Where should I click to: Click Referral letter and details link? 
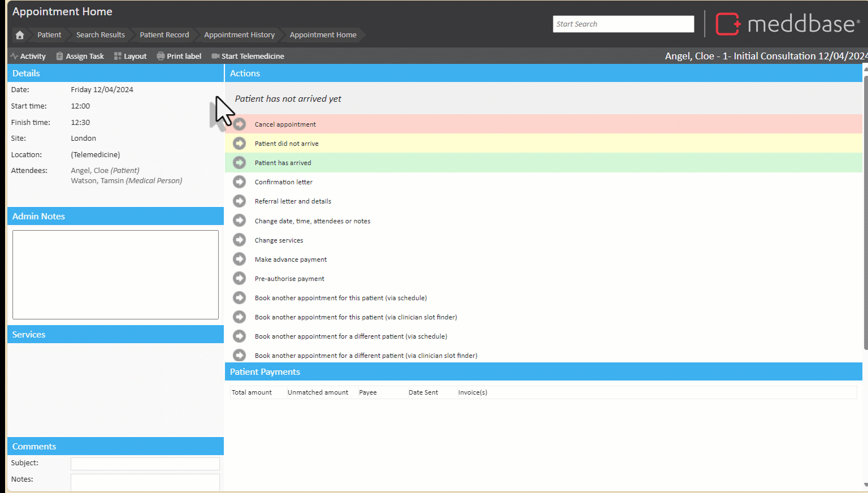[293, 201]
